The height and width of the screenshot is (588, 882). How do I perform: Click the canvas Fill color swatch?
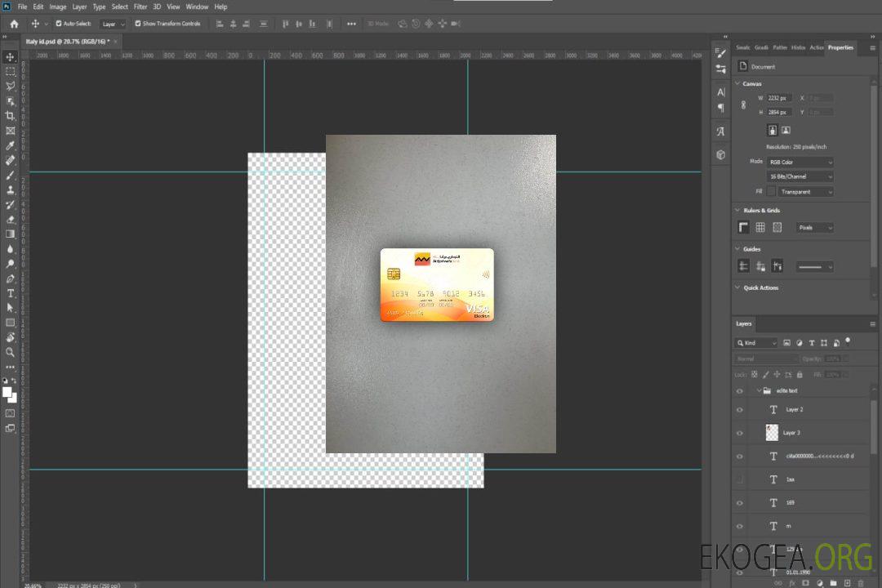click(x=771, y=192)
